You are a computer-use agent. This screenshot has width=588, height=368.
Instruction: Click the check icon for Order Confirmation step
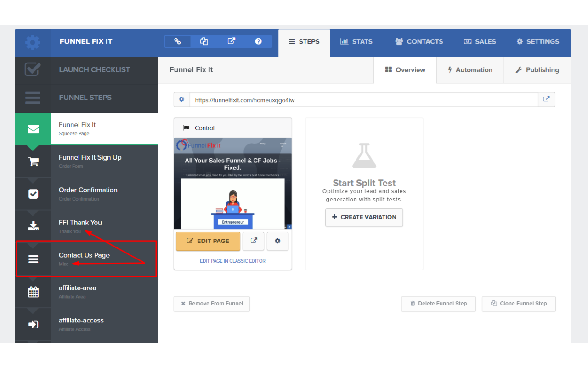click(33, 194)
